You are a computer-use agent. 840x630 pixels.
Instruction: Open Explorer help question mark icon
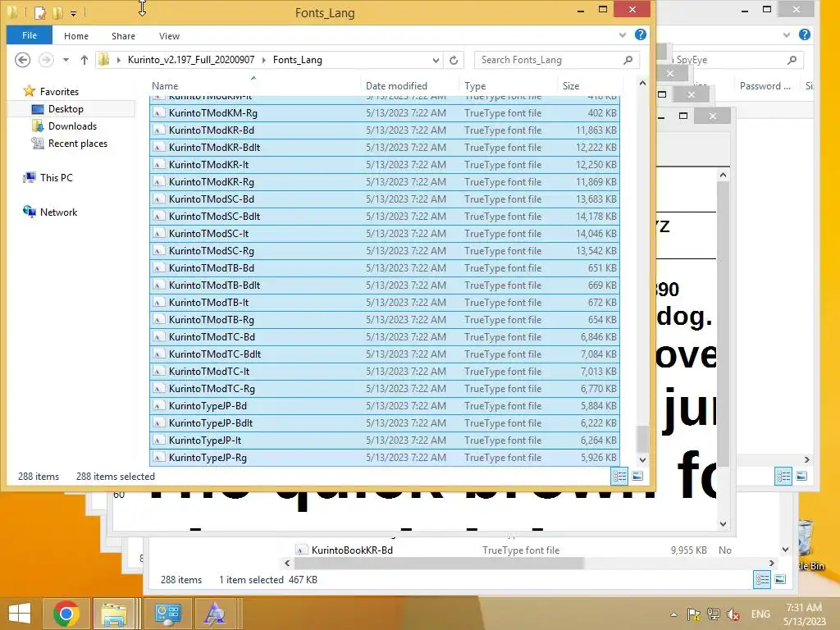[x=640, y=34]
